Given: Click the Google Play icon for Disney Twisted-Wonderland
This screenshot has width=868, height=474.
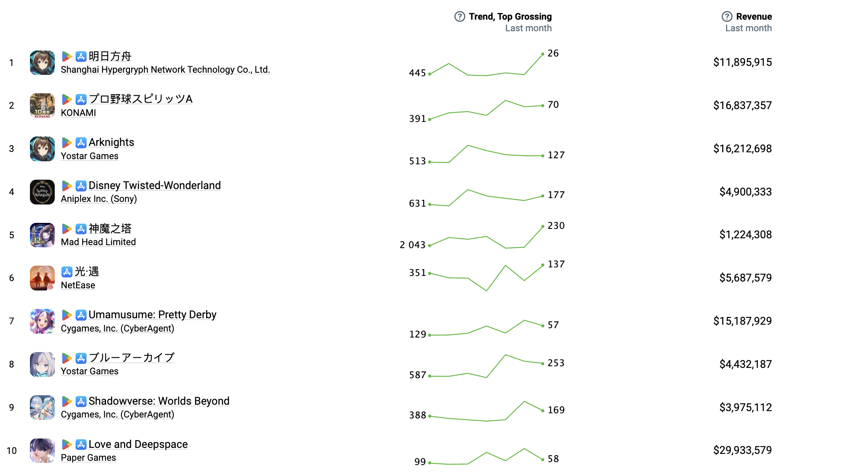Looking at the screenshot, I should [x=67, y=186].
